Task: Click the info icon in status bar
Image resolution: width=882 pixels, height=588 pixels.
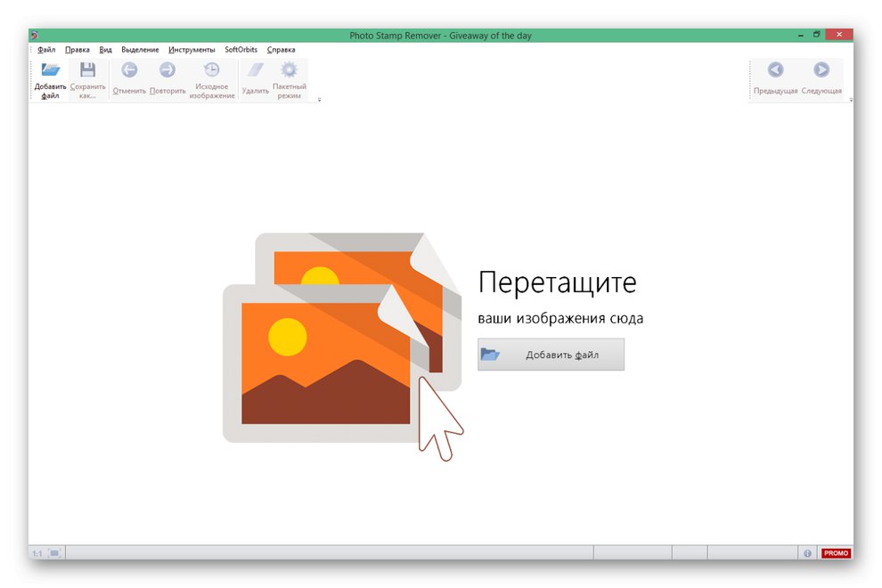Action: coord(807,553)
